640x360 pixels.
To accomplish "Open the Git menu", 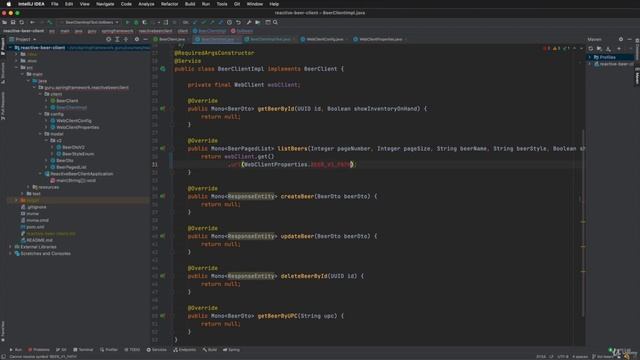I will tap(237, 4).
